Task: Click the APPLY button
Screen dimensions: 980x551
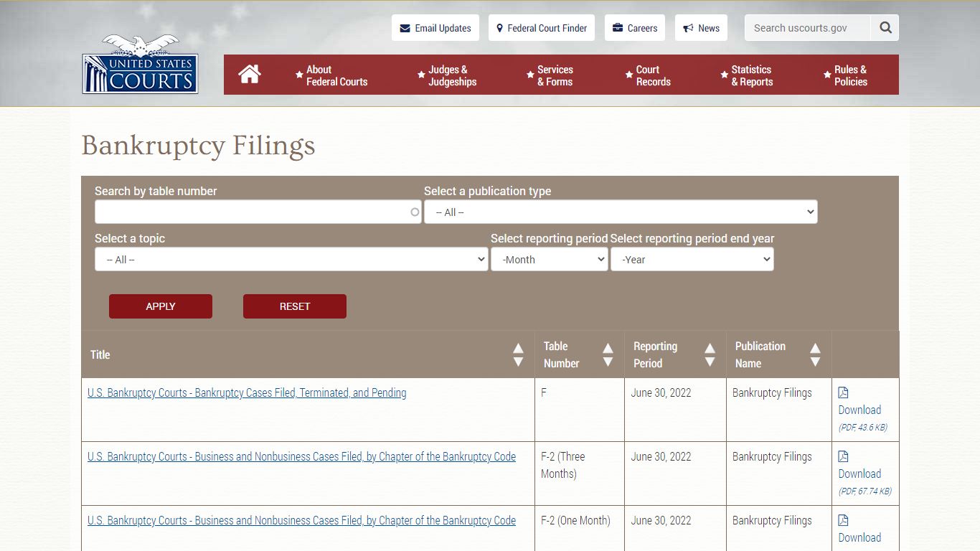Action: 161,306
